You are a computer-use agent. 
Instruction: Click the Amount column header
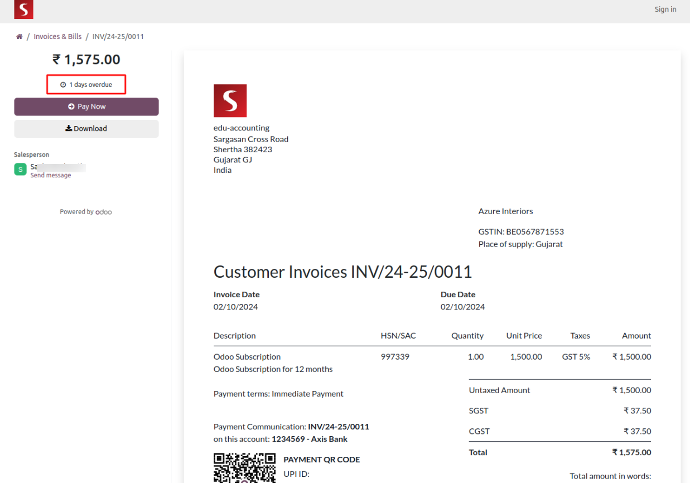pyautogui.click(x=636, y=336)
